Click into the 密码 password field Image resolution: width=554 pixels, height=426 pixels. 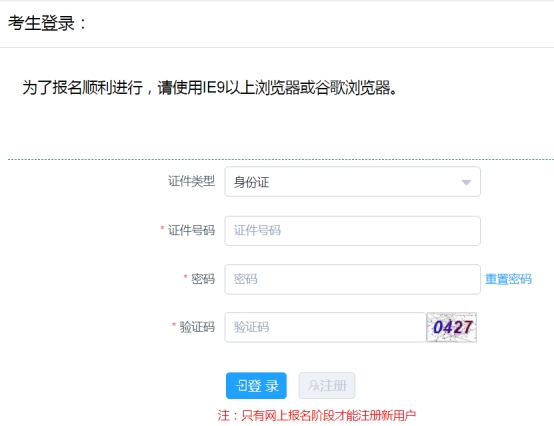[x=353, y=279]
